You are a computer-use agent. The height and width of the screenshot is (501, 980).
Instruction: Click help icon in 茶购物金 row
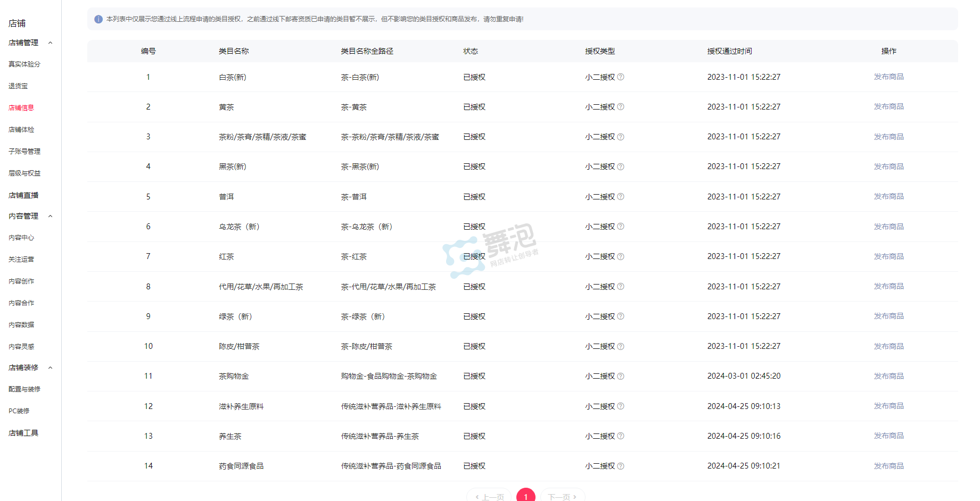621,376
